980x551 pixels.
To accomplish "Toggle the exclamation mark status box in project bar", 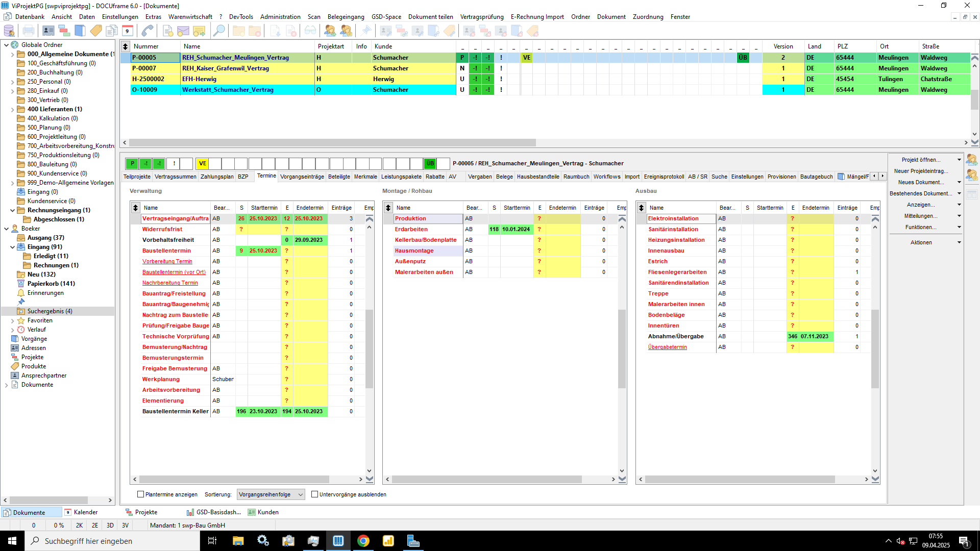I will (x=174, y=164).
